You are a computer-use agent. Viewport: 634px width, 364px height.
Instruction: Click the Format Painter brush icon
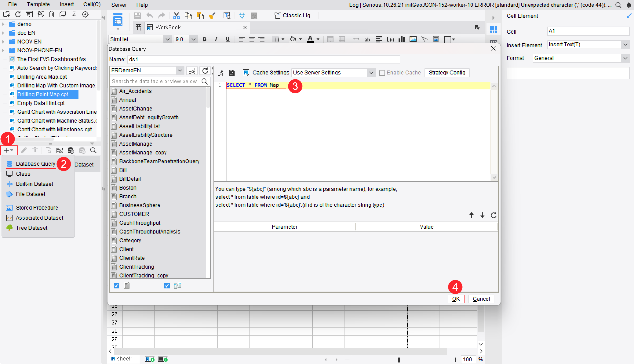(212, 16)
